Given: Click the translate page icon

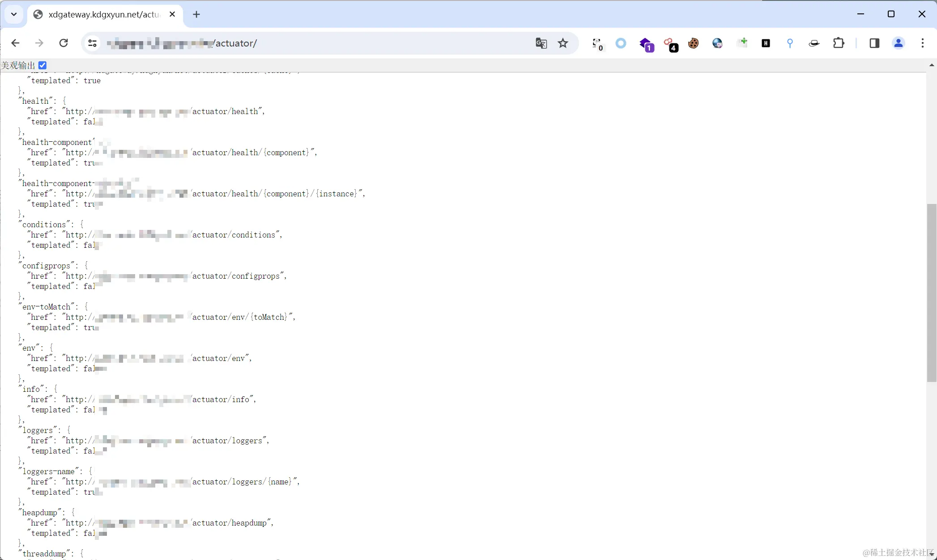Looking at the screenshot, I should (x=541, y=43).
